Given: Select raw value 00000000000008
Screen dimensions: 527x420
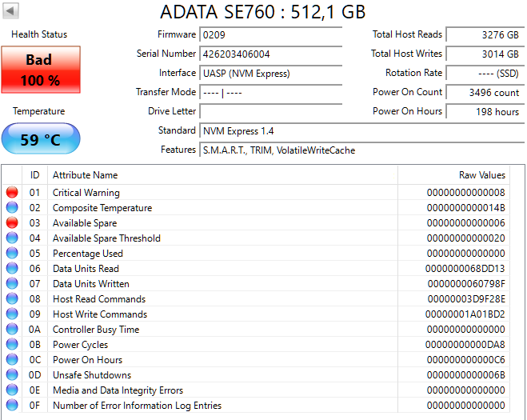Looking at the screenshot, I should [466, 192].
